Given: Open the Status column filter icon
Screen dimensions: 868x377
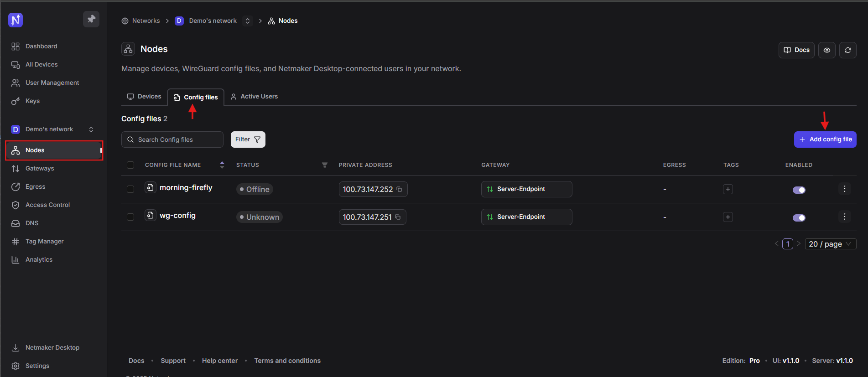Looking at the screenshot, I should click(324, 165).
